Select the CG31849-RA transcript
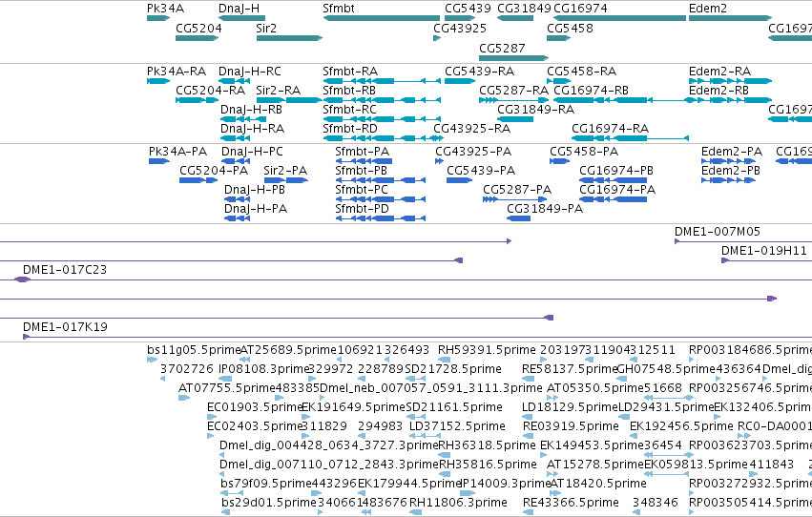This screenshot has width=812, height=517. click(515, 119)
